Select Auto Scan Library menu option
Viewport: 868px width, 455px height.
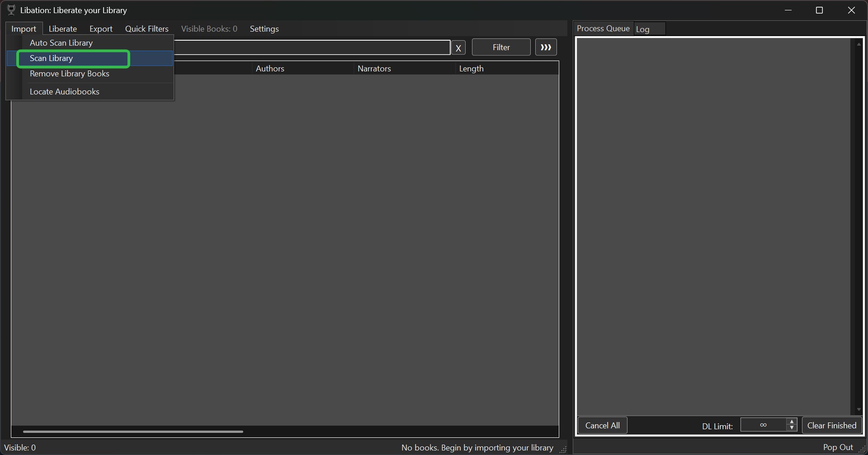[61, 43]
